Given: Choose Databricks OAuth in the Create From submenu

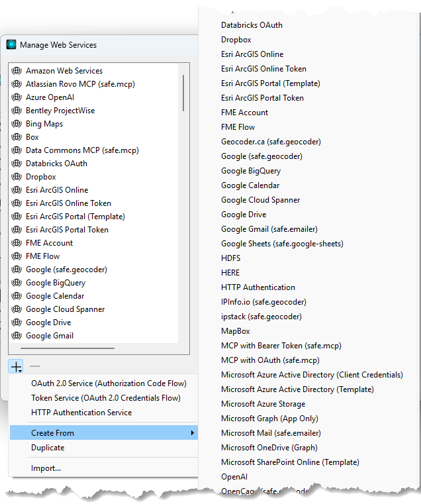Looking at the screenshot, I should (x=252, y=25).
